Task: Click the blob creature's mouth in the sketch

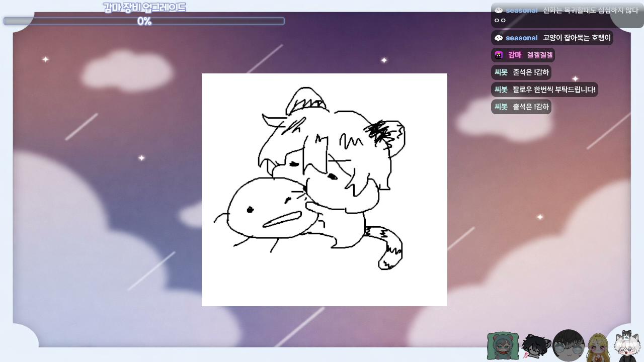Action: click(x=281, y=219)
